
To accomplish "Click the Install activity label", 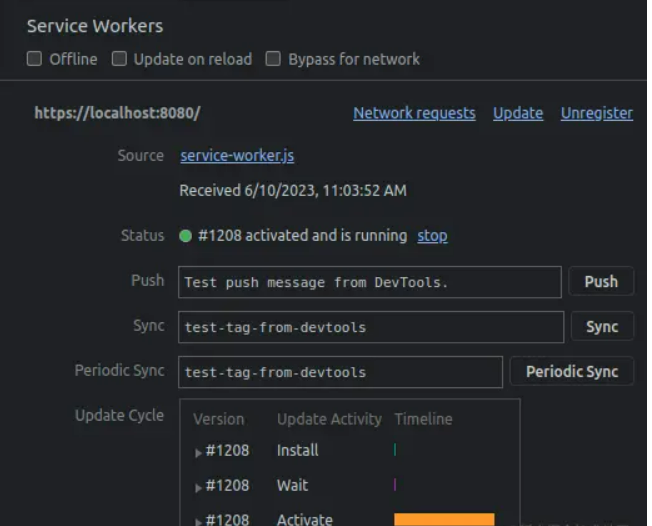I will coord(298,450).
